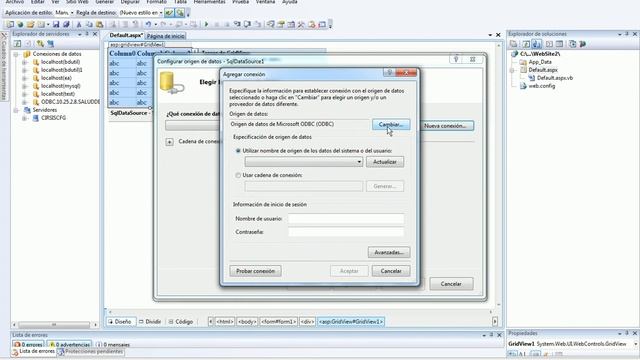Select 'Usar cadena de conexión' radio button
This screenshot has width=640, height=360.
click(x=238, y=175)
